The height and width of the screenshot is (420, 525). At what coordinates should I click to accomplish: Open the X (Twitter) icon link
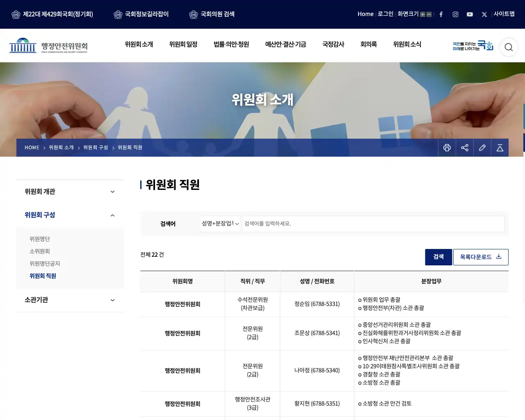484,14
